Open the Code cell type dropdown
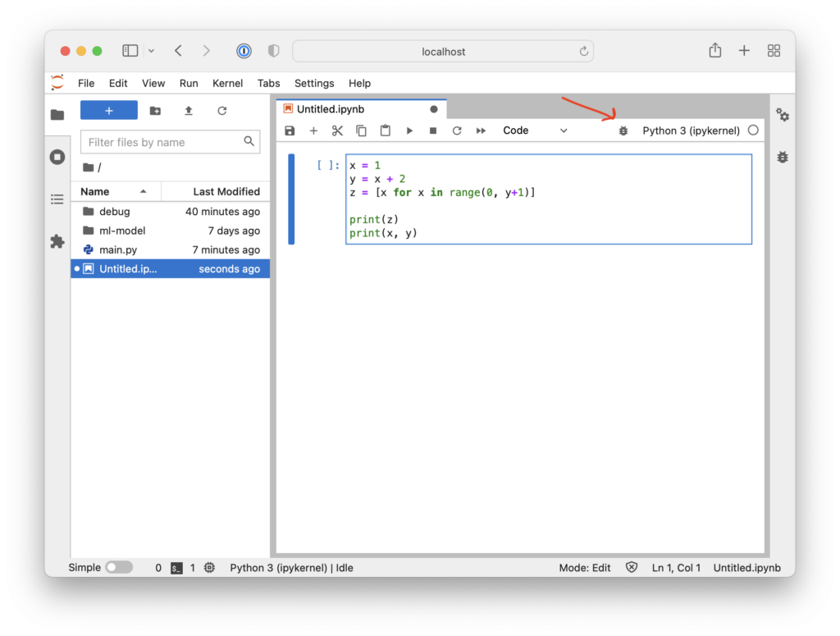This screenshot has width=840, height=636. point(535,130)
